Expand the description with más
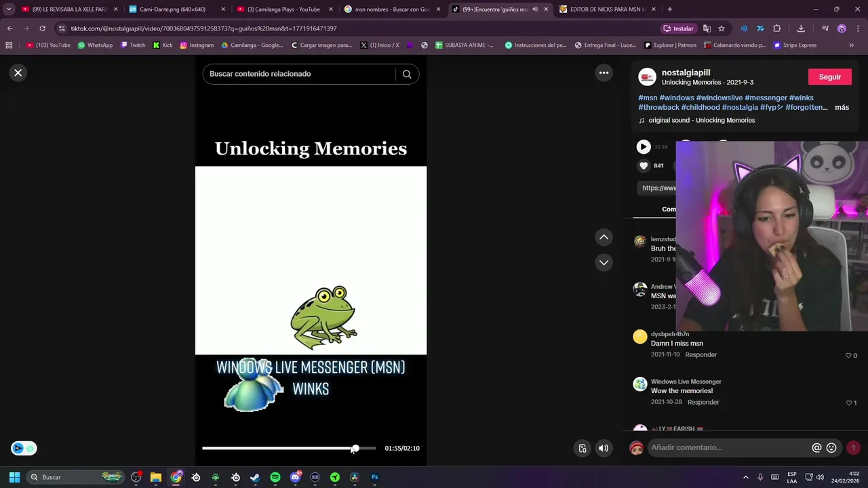This screenshot has width=868, height=488. point(842,107)
